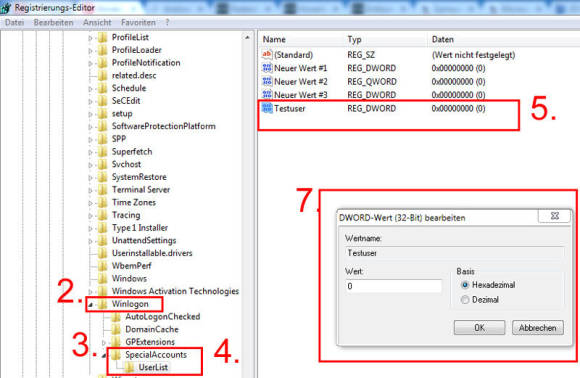Collapse the Winlogon tree node
The height and width of the screenshot is (378, 580).
click(x=90, y=305)
